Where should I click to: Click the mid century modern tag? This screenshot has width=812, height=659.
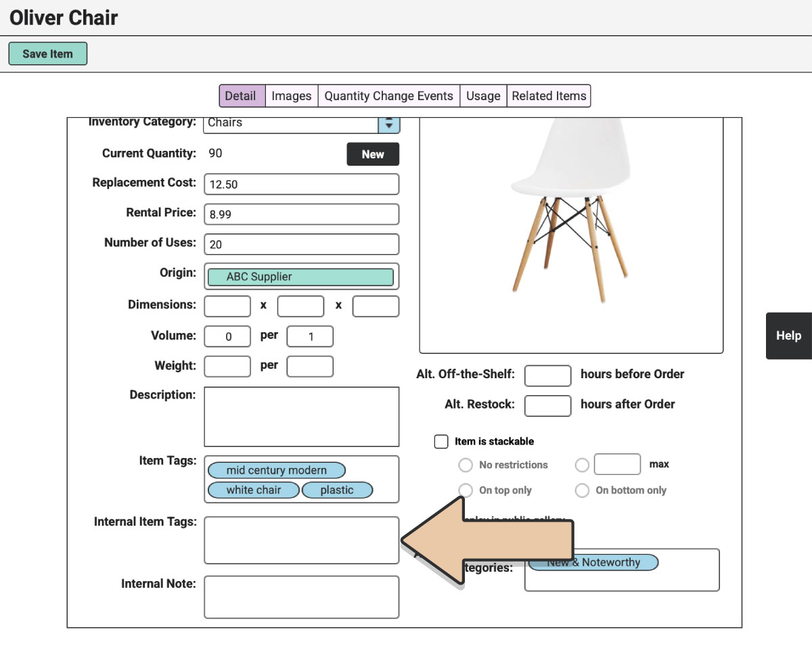276,470
